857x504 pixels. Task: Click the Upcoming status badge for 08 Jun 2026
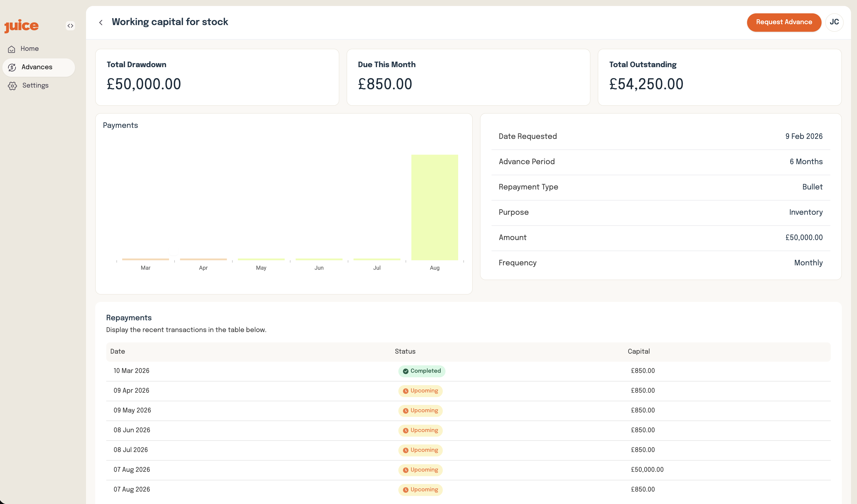pos(420,430)
